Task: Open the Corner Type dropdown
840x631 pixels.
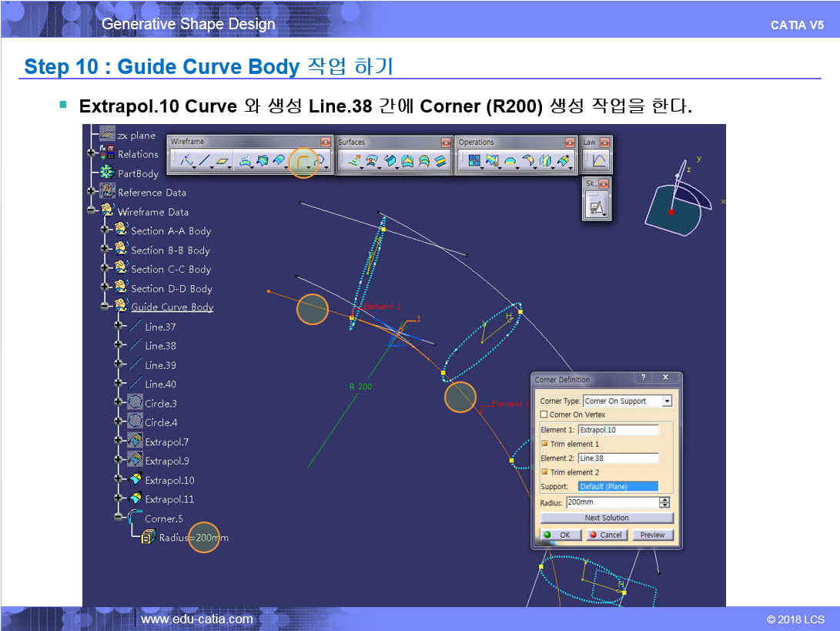Action: [x=667, y=401]
